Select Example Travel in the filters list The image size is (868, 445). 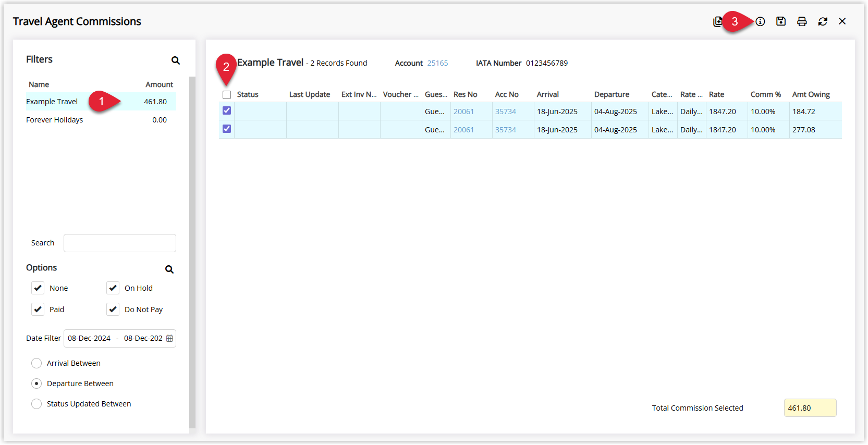101,102
